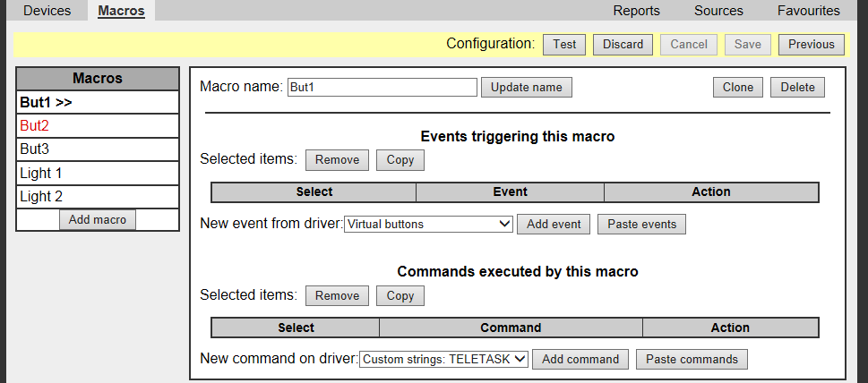
Task: Select the But2 macro in list
Action: point(34,126)
